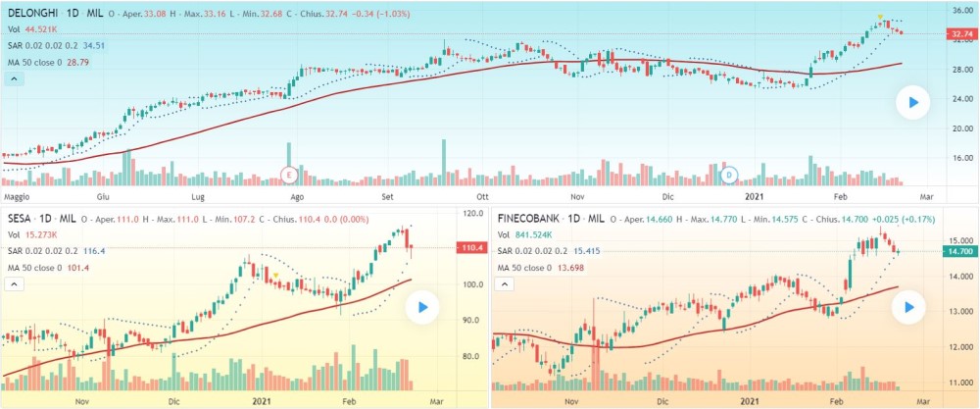The height and width of the screenshot is (409, 980).
Task: Play the DELONGHI chart replay button
Action: pos(913,103)
